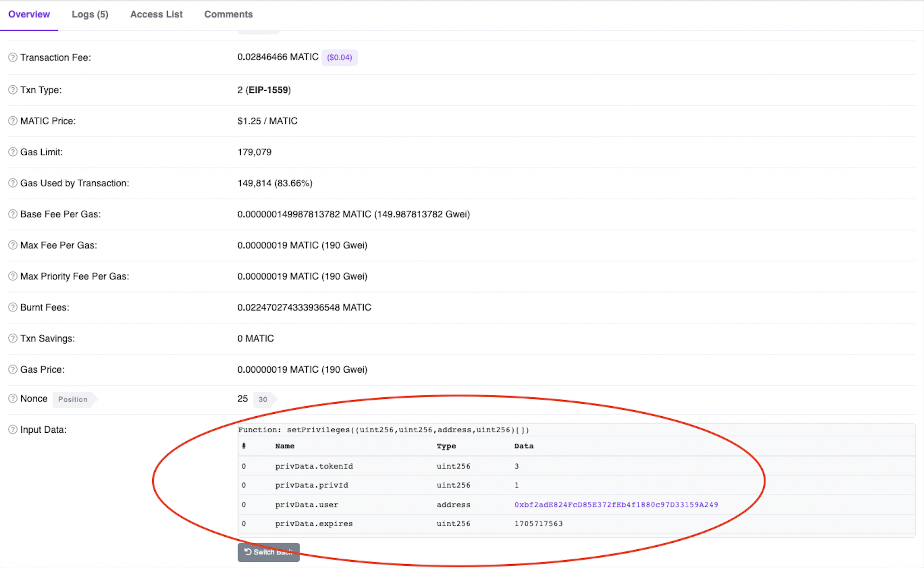The image size is (924, 568).
Task: Go to the Comments tab
Action: 228,14
